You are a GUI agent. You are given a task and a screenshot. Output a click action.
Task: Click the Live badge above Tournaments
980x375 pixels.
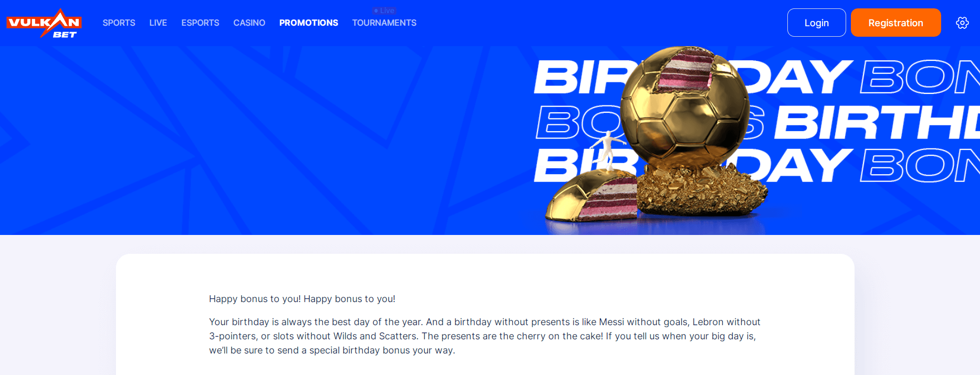point(384,10)
